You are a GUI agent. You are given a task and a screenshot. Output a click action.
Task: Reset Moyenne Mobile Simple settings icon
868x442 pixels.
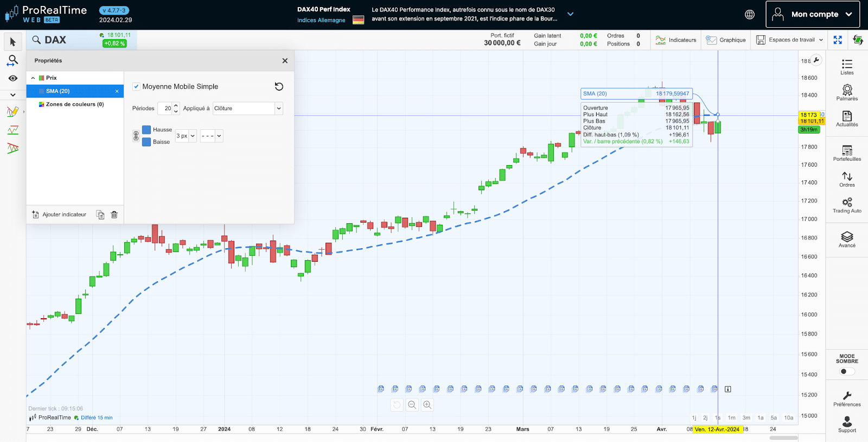[x=279, y=86]
